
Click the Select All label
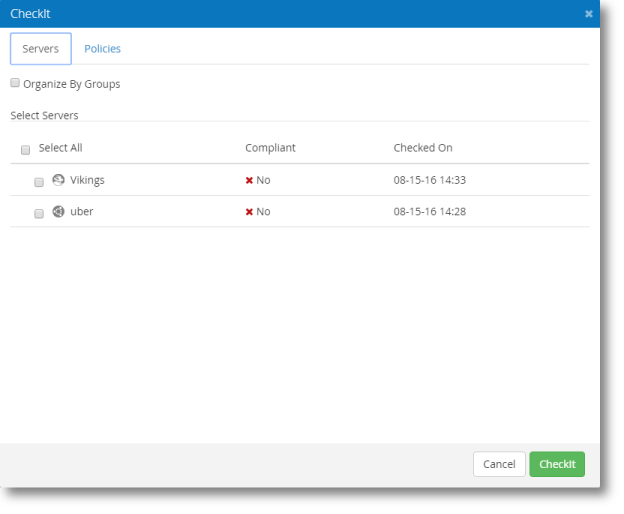tap(60, 148)
